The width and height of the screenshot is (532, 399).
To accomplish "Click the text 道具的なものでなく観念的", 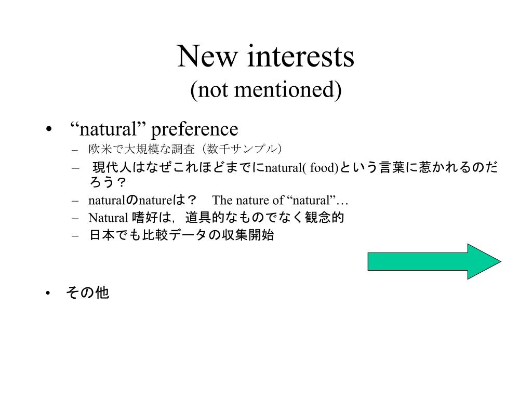I will coord(264,218).
